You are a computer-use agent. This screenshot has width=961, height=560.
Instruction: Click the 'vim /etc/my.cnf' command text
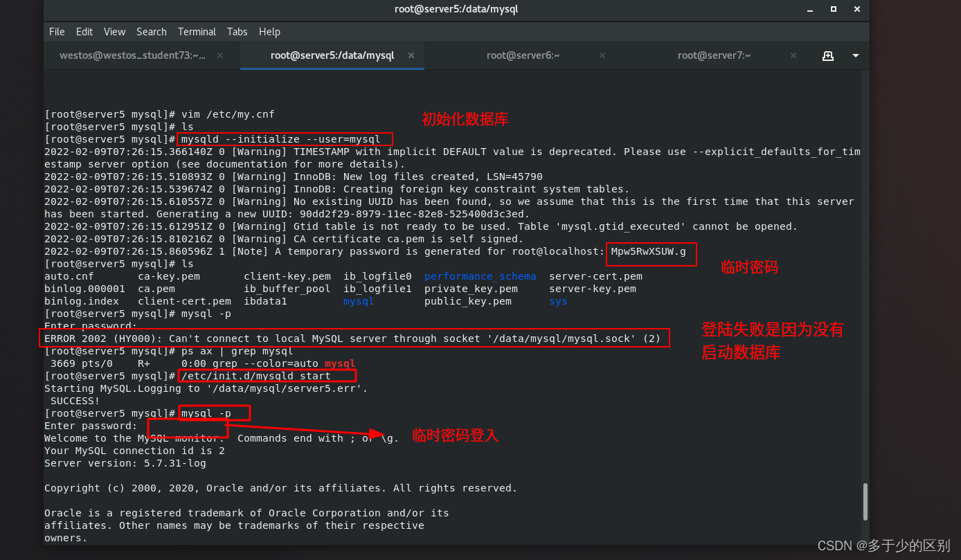[x=228, y=114]
